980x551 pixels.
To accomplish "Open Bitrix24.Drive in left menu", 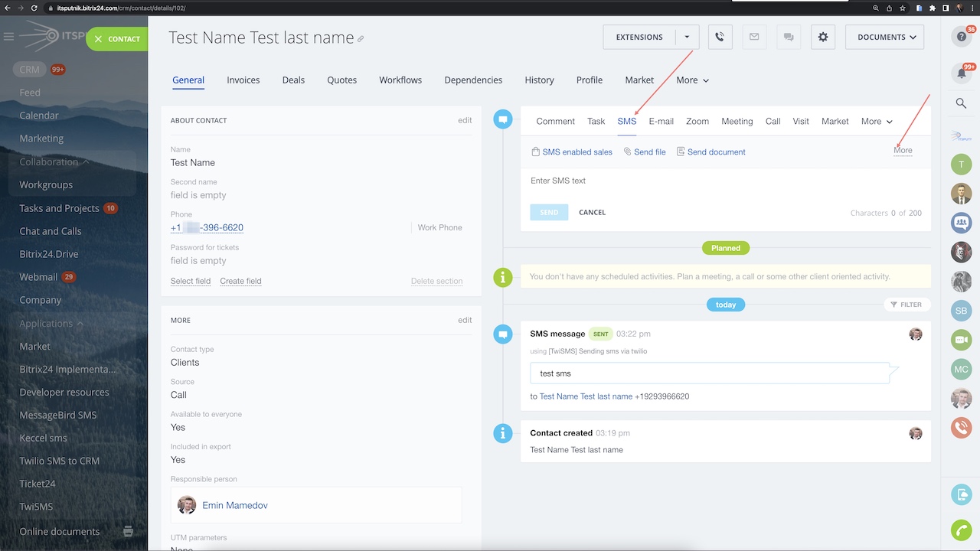I will tap(49, 254).
